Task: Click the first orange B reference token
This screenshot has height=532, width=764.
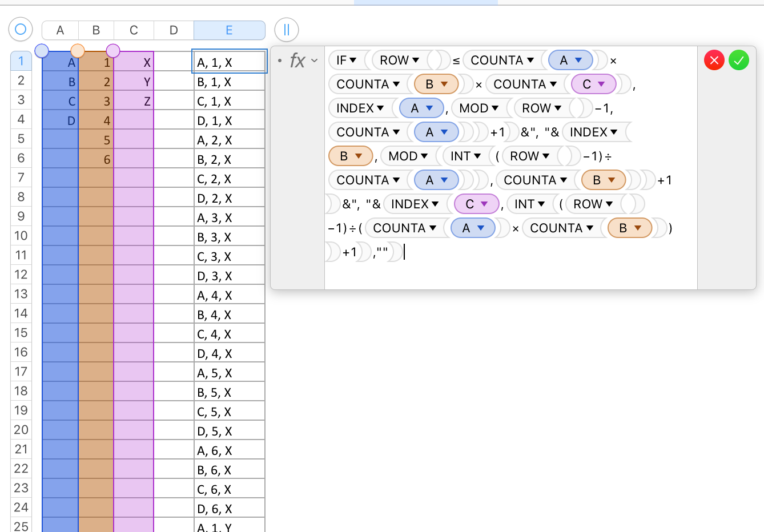Action: (x=436, y=84)
